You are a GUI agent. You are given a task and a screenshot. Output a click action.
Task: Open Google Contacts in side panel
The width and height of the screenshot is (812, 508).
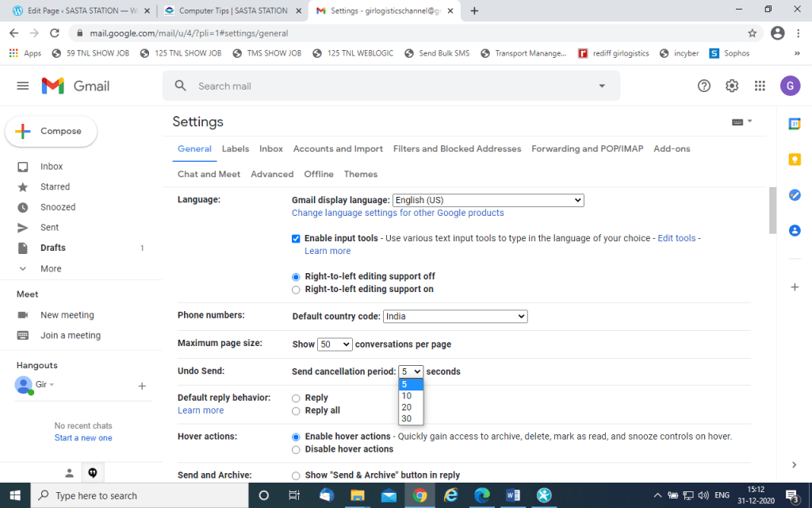pyautogui.click(x=795, y=230)
